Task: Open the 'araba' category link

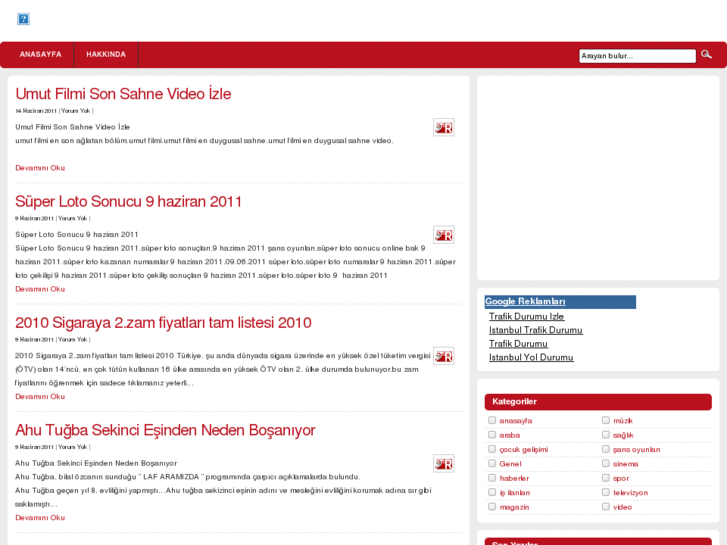Action: tap(510, 435)
